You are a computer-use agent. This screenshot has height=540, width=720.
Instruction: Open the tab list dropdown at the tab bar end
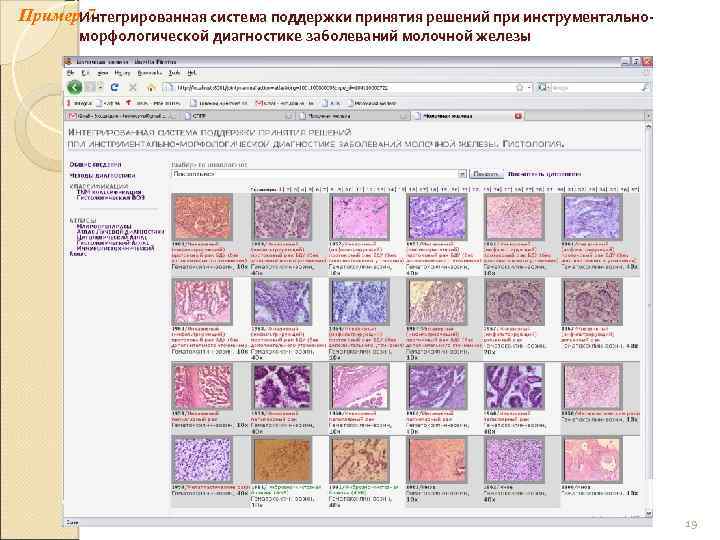(x=648, y=116)
